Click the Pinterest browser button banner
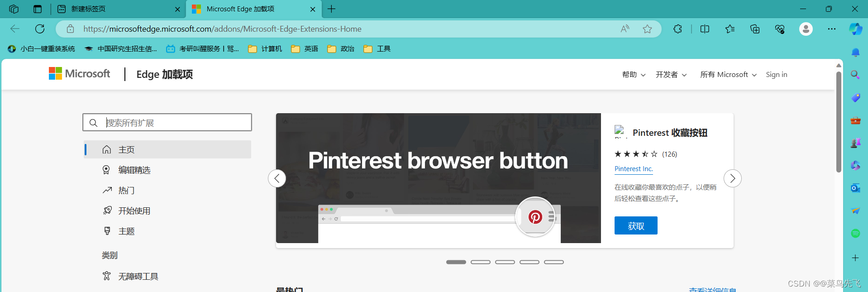 click(x=439, y=178)
